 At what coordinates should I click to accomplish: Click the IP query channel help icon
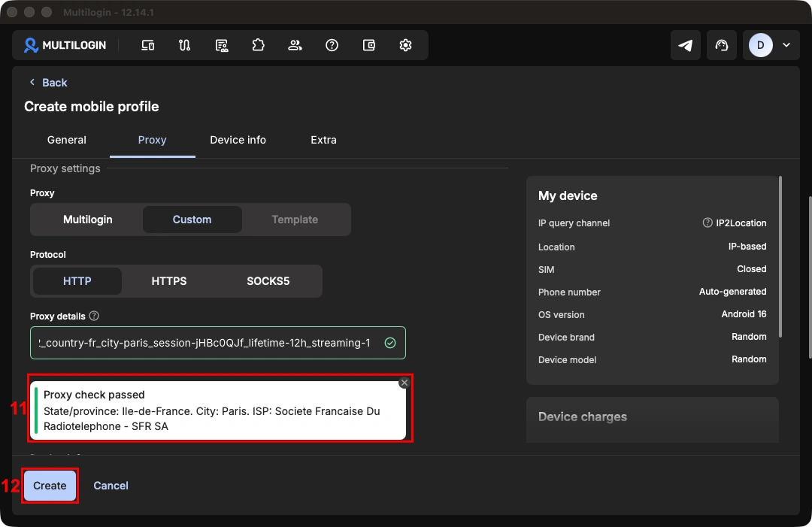(x=707, y=223)
